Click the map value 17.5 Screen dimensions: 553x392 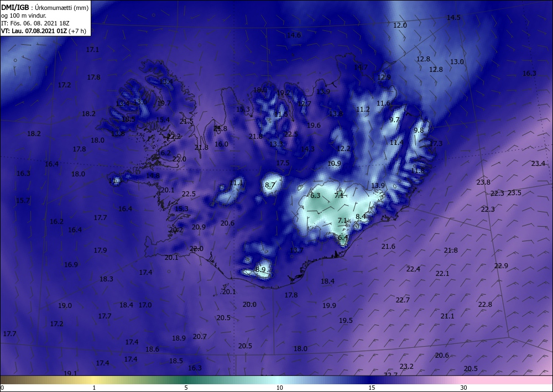click(x=283, y=163)
